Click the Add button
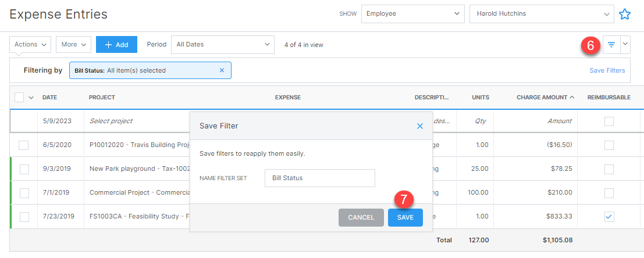Viewport: 644px width, 258px height. pyautogui.click(x=116, y=44)
